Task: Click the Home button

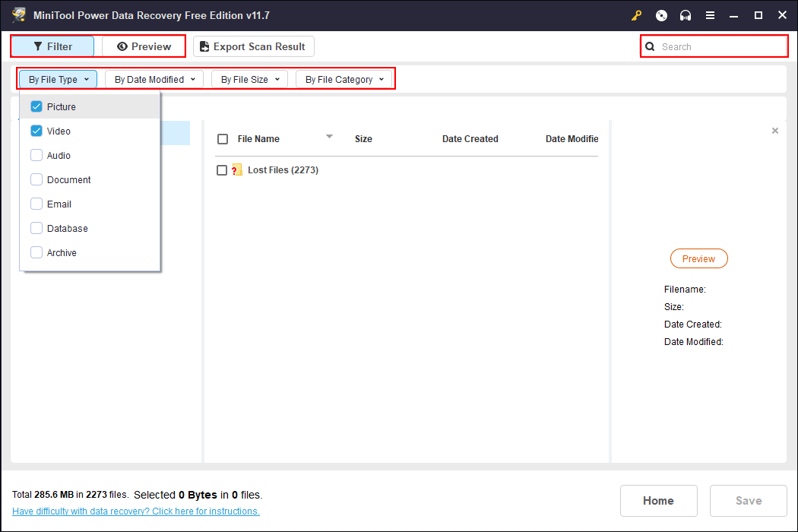Action: pyautogui.click(x=658, y=500)
